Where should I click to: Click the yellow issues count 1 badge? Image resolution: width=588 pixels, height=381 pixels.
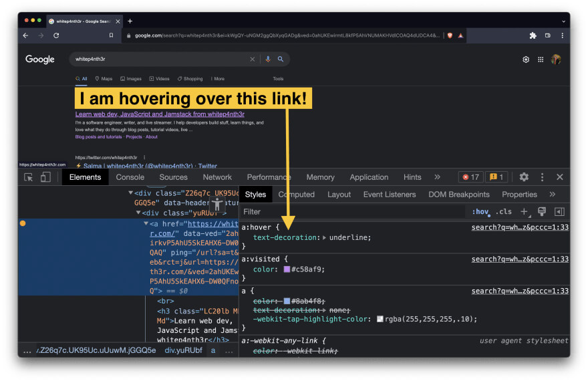496,177
